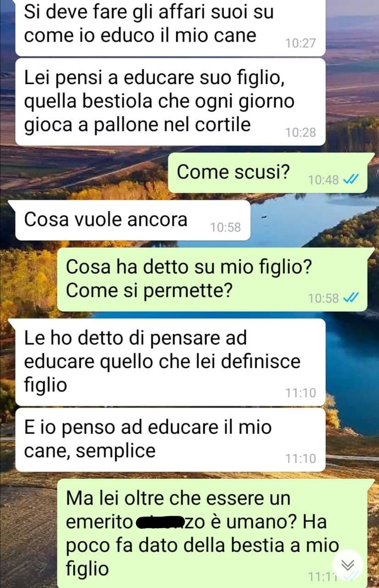
Task: Tap the lake wallpaper area beside 'Cosa vuole ancora'
Action: 312,220
